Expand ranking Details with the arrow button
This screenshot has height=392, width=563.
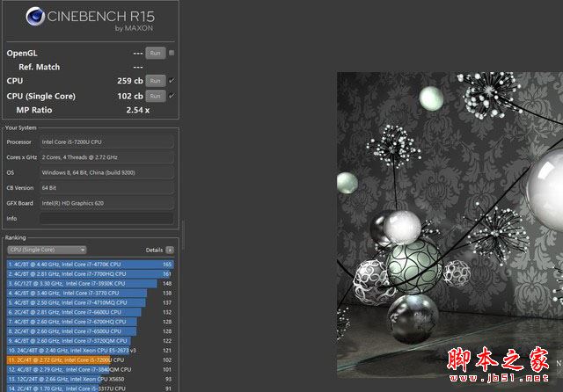(x=170, y=250)
